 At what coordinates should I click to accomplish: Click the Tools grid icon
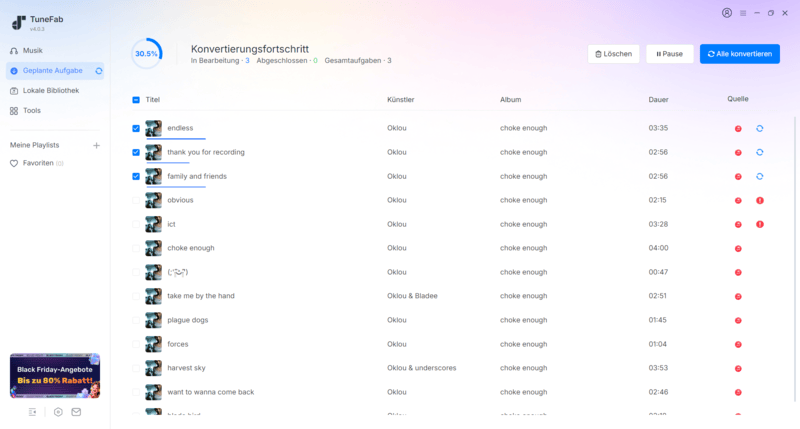(14, 111)
